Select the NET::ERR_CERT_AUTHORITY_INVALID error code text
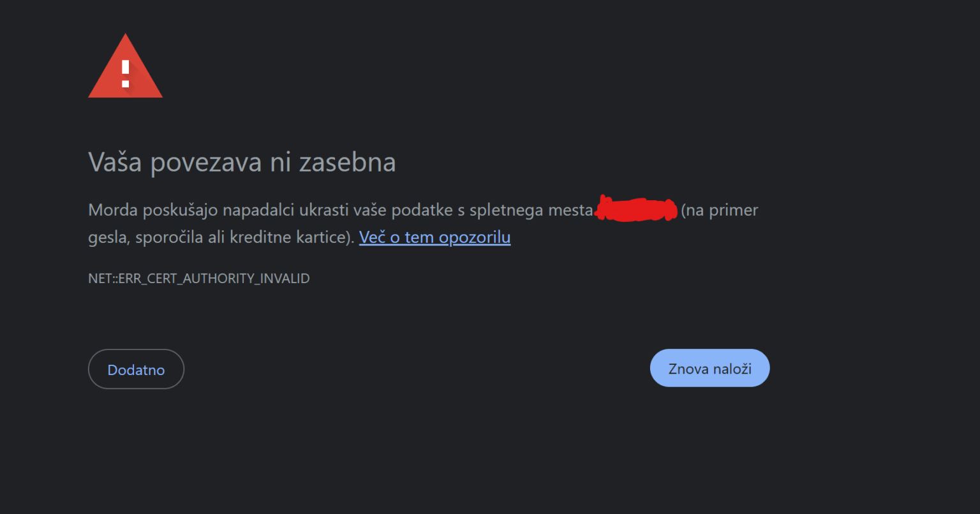This screenshot has width=980, height=514. click(198, 278)
